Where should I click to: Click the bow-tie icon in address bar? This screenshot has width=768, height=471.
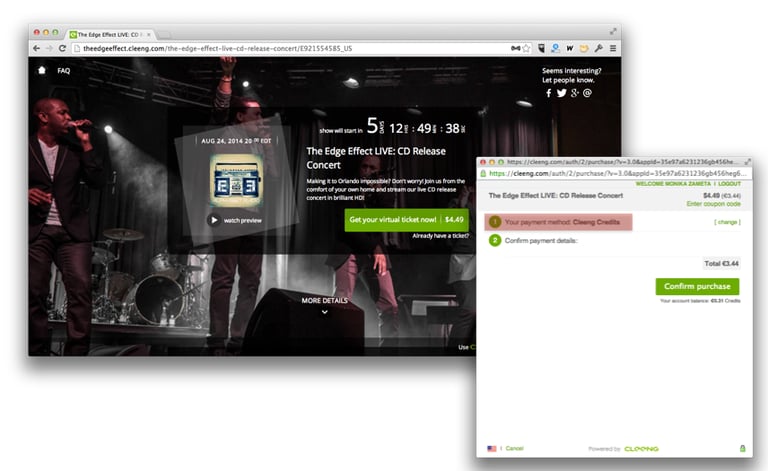pyautogui.click(x=515, y=48)
